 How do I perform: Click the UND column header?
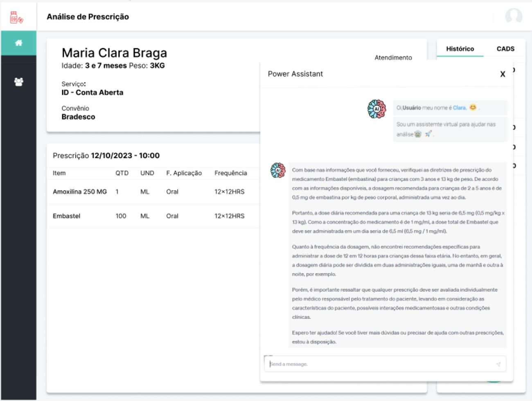click(147, 173)
